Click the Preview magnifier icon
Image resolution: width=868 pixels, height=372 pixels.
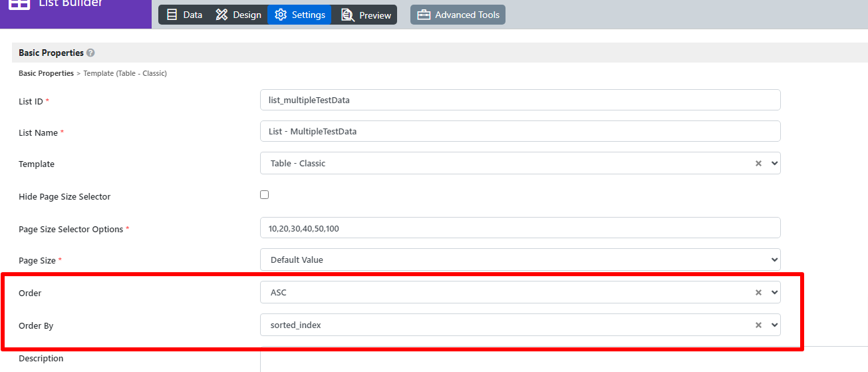348,15
